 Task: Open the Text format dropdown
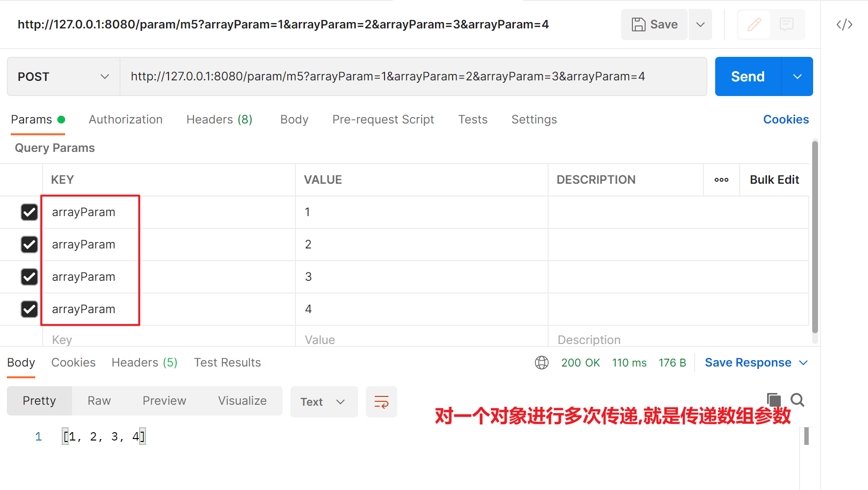[324, 402]
